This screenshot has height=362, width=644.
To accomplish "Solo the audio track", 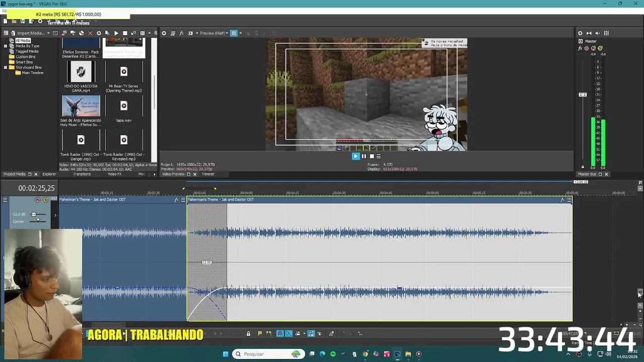I will 46,200.
